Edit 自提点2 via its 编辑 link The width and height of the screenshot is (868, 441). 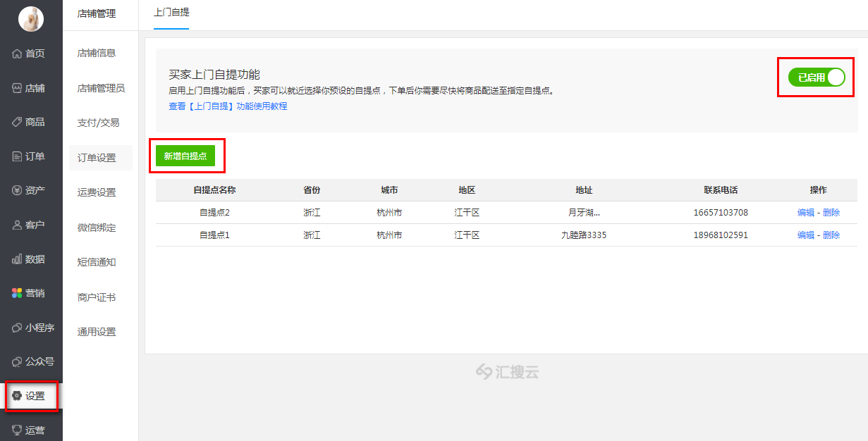coord(805,212)
